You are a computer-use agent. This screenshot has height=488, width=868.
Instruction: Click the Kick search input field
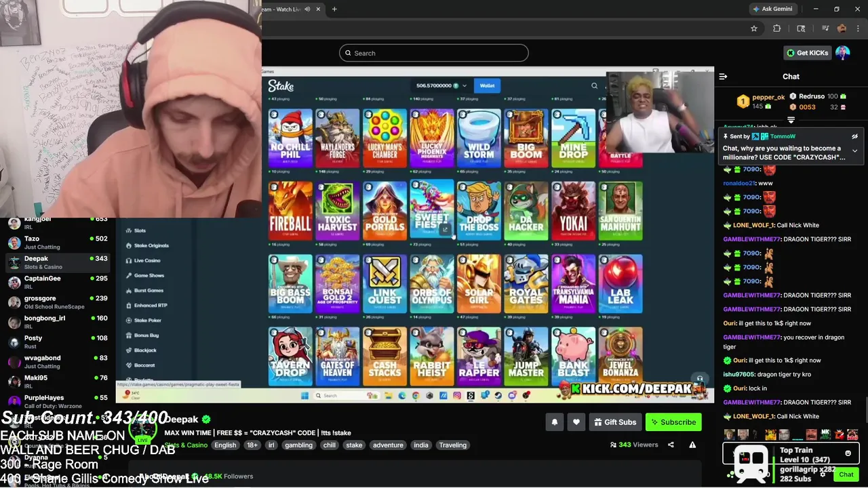(434, 53)
